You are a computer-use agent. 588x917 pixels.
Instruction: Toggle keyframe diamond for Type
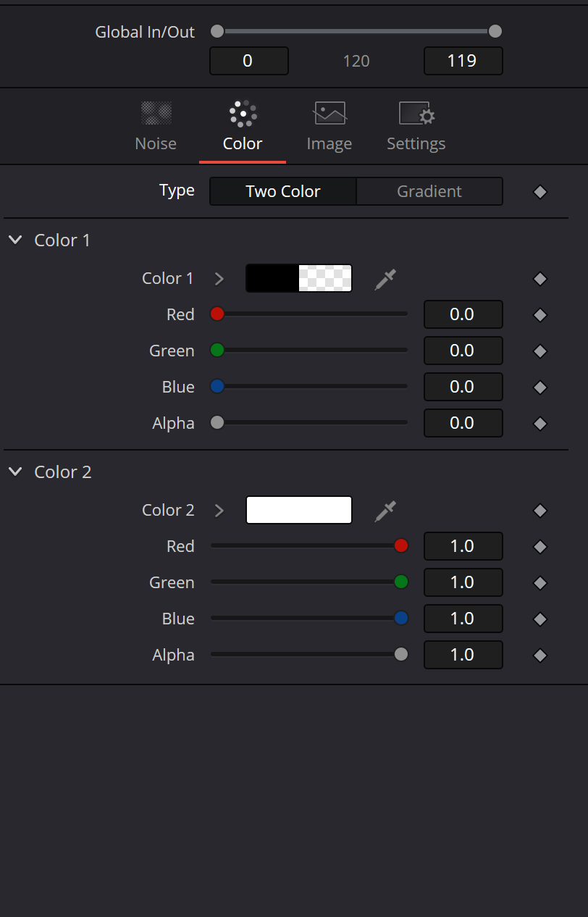coord(539,192)
